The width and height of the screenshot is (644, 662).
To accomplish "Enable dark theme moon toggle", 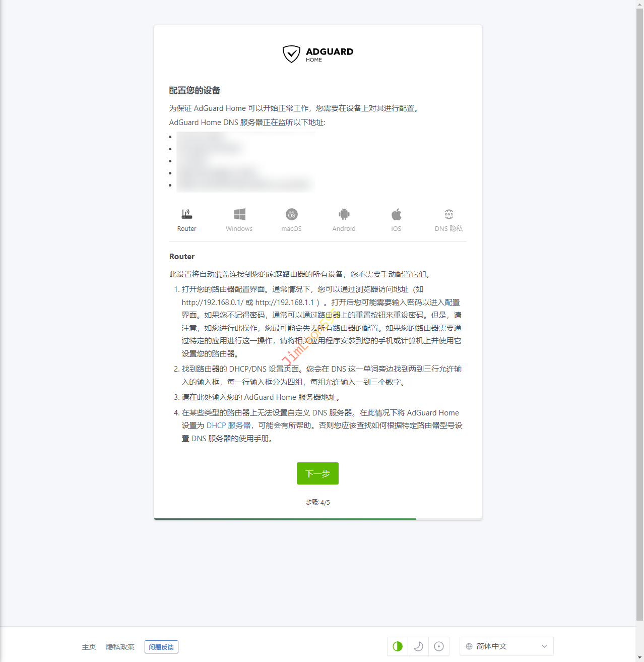I will [418, 646].
